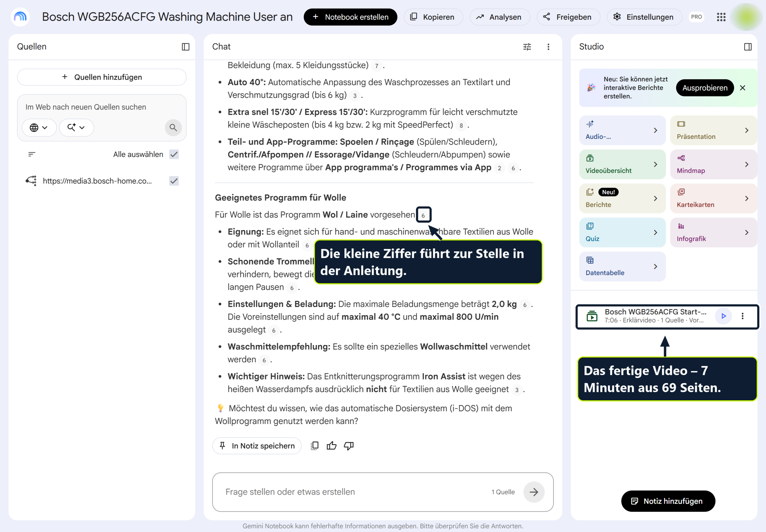Click the '1 Quelle' indicator

pos(503,492)
